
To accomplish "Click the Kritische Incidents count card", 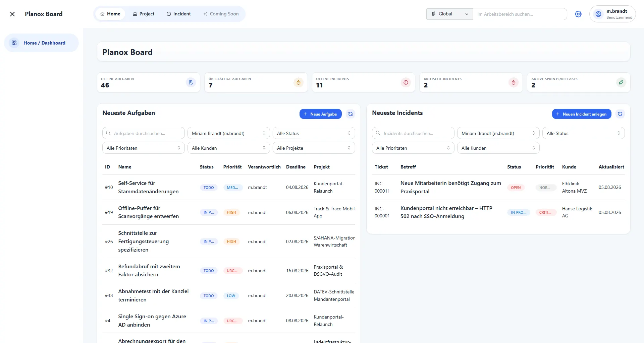I will pos(471,82).
